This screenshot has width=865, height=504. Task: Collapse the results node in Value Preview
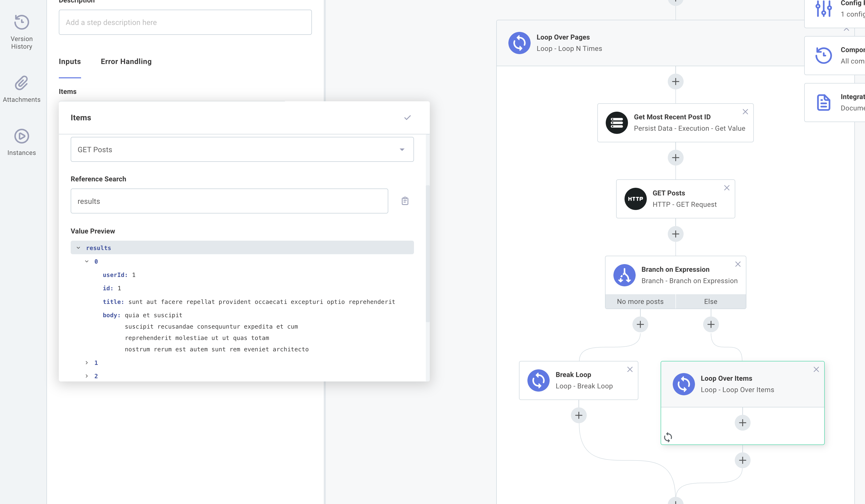click(x=78, y=247)
